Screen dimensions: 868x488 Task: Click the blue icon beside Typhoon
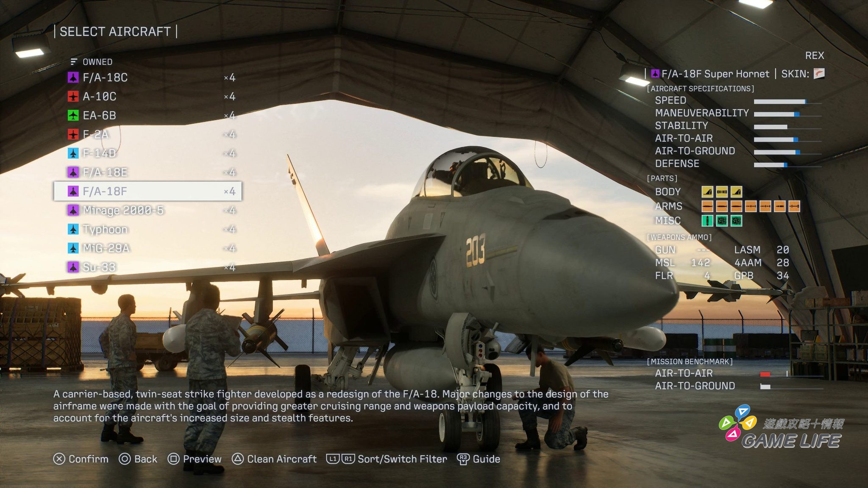73,229
